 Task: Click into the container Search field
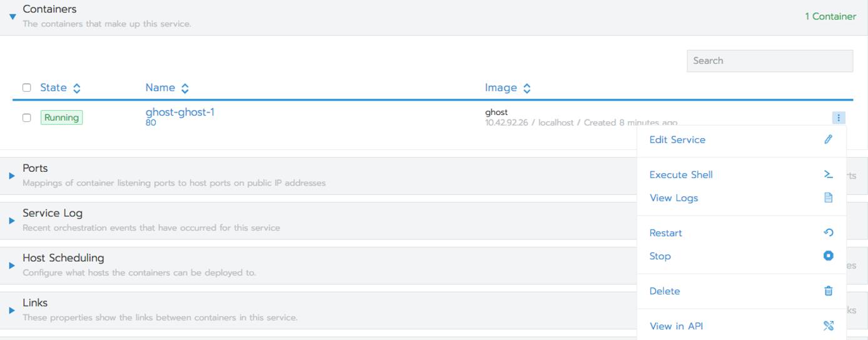(769, 61)
